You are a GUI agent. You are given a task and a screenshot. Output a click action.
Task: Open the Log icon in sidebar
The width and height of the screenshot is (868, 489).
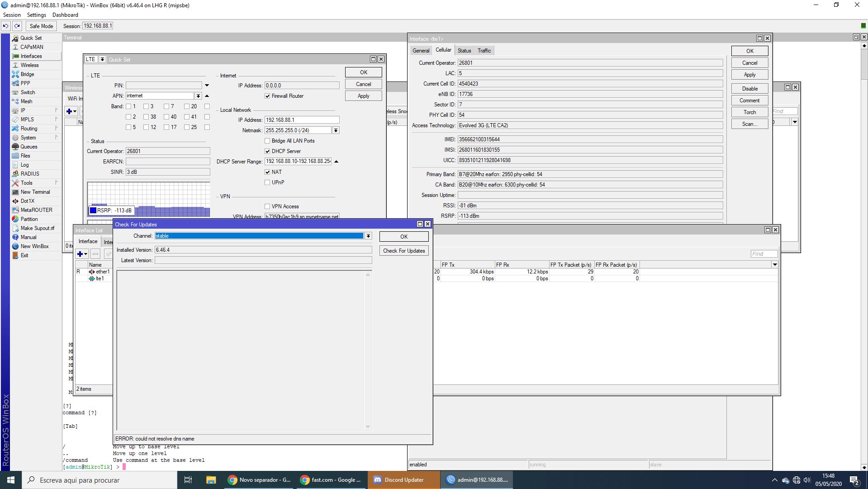tap(15, 165)
